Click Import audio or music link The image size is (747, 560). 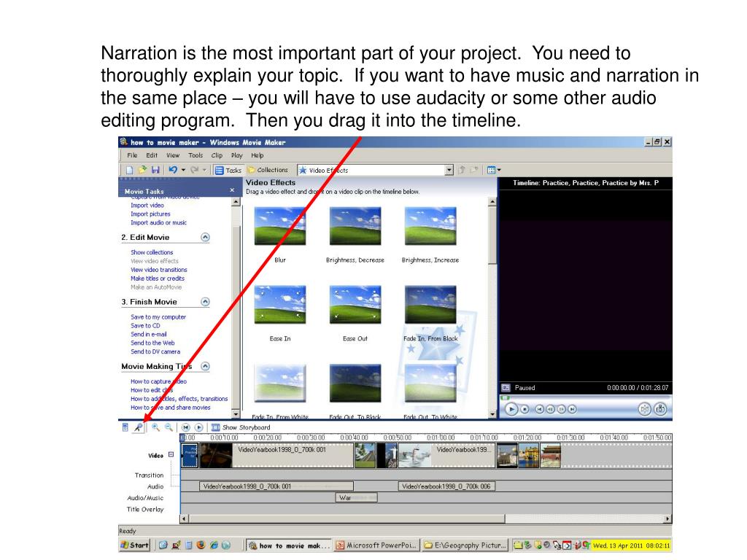(x=158, y=222)
